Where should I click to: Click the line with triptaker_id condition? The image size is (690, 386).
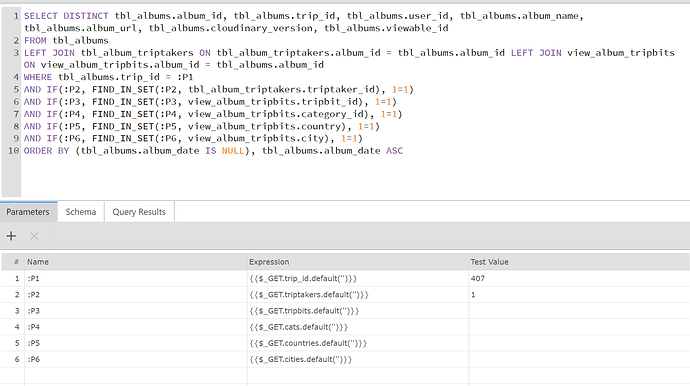(219, 89)
